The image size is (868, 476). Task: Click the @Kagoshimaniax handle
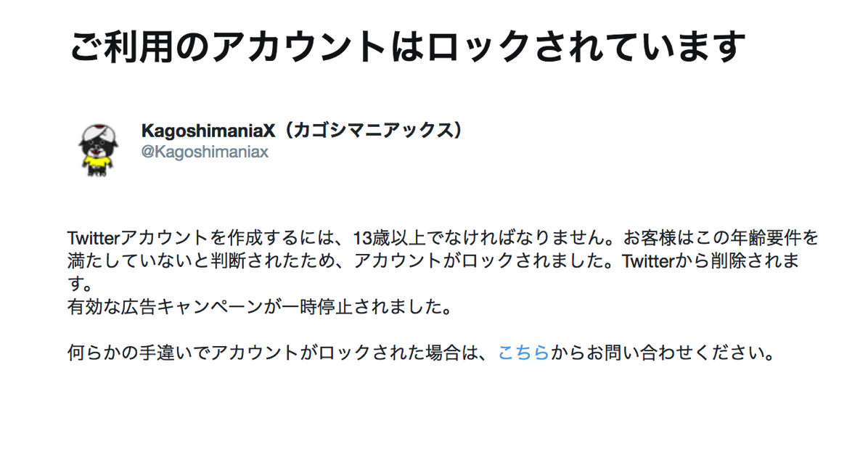tap(205, 152)
